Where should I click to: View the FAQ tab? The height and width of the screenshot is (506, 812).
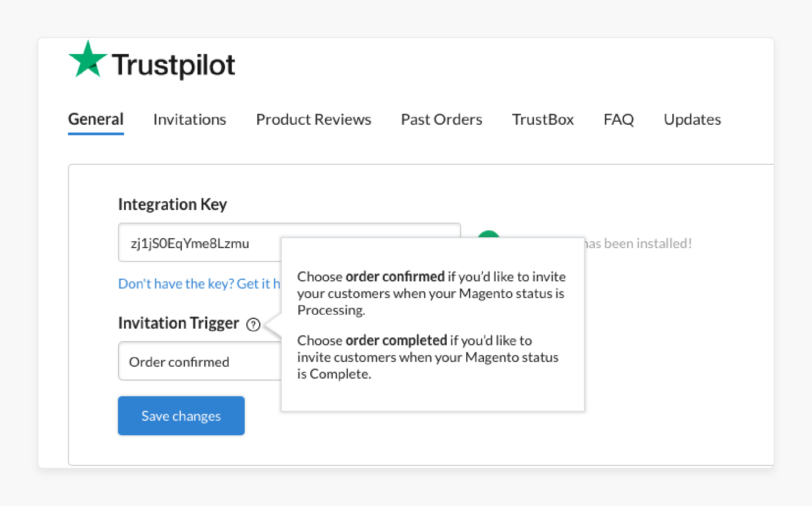tap(619, 120)
